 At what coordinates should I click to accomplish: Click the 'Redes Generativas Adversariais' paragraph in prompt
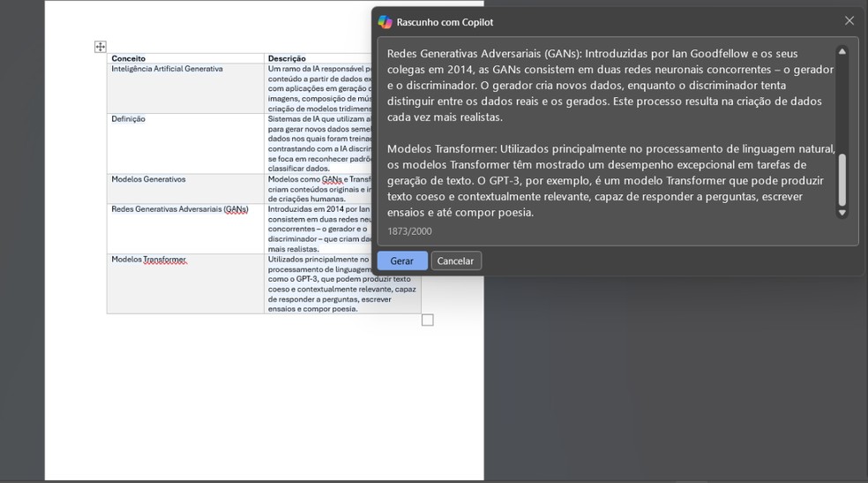pyautogui.click(x=610, y=86)
